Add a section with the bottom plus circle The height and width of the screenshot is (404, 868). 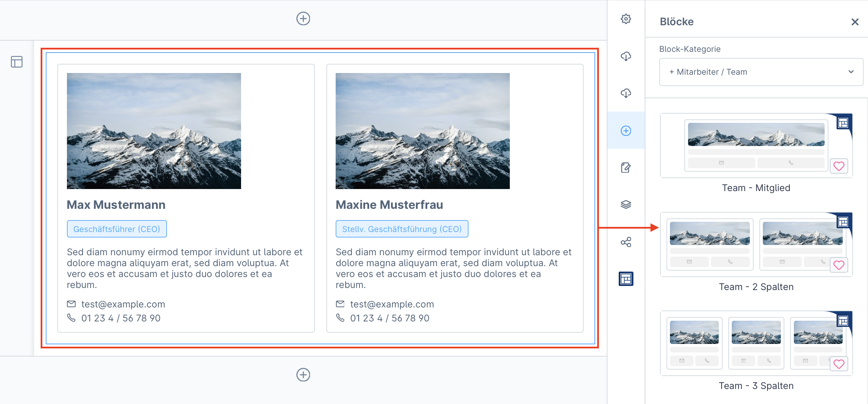pos(303,375)
